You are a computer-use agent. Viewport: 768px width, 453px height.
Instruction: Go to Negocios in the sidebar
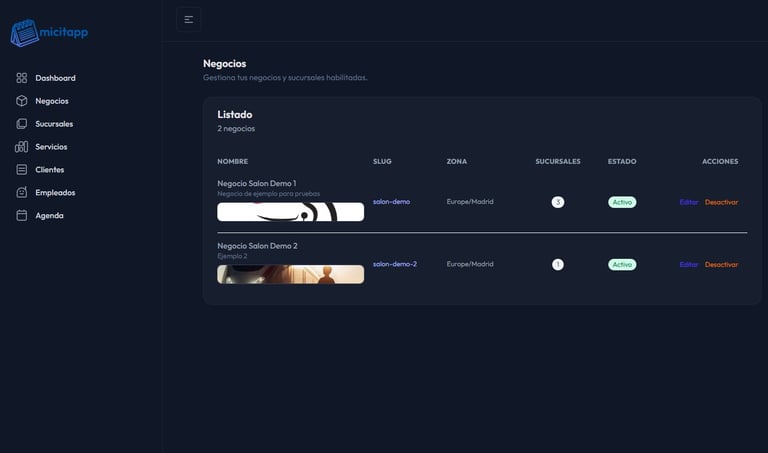(52, 101)
